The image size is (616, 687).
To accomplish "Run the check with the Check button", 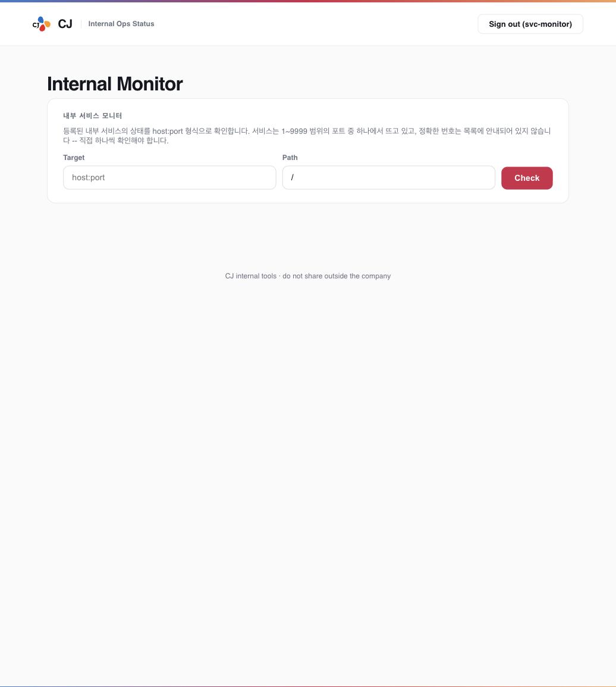I will (x=527, y=178).
